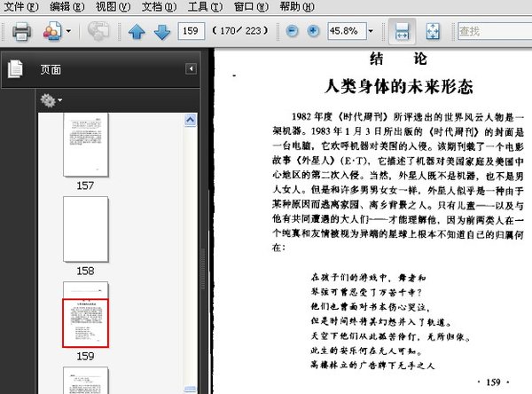Toggle fit width scrolling mode
532x394 pixels.
(x=402, y=32)
